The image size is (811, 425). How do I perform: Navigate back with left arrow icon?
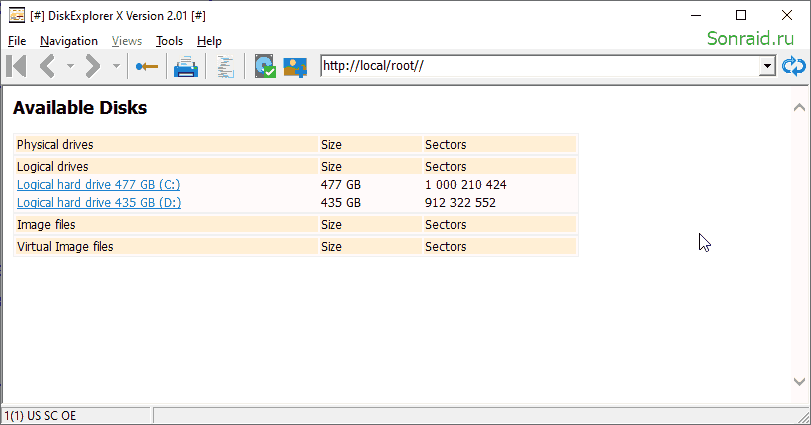pyautogui.click(x=48, y=66)
